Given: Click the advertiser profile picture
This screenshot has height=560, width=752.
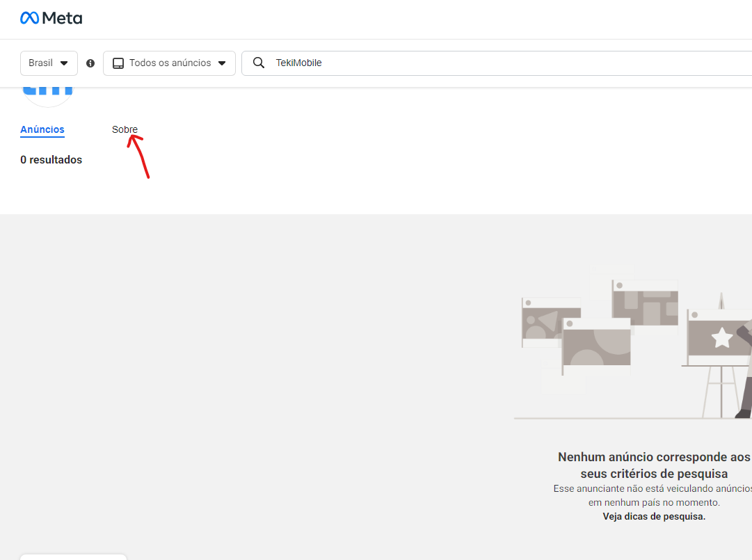Looking at the screenshot, I should point(47,97).
